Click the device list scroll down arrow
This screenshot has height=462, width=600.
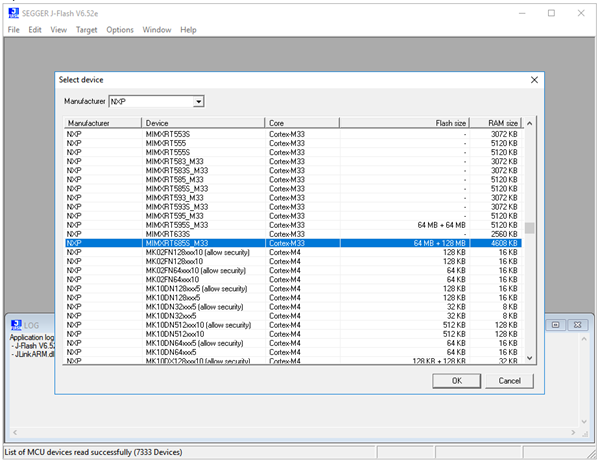[x=530, y=358]
